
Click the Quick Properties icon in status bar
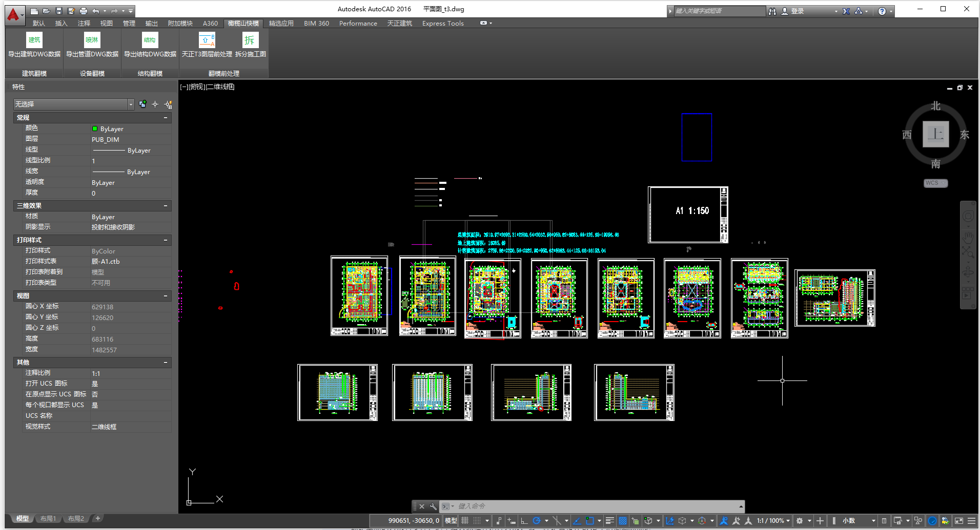[883, 521]
